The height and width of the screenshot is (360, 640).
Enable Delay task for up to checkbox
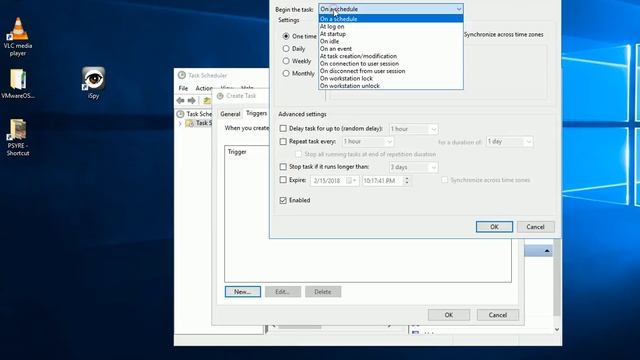283,129
